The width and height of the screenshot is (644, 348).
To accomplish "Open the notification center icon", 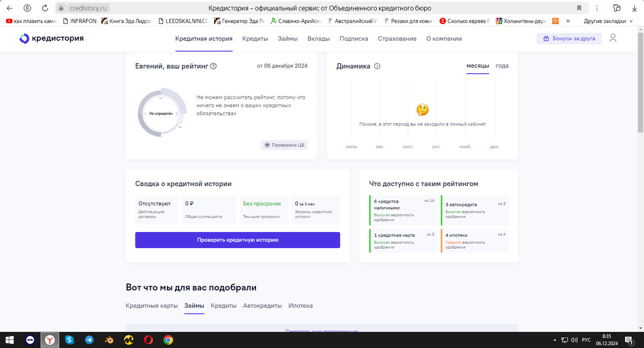I will point(628,340).
